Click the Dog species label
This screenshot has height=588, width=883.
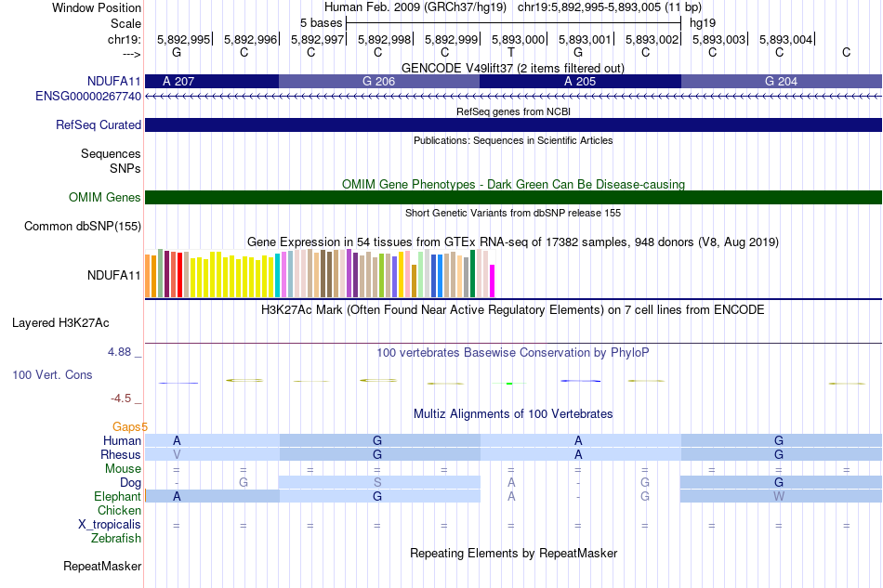point(130,483)
